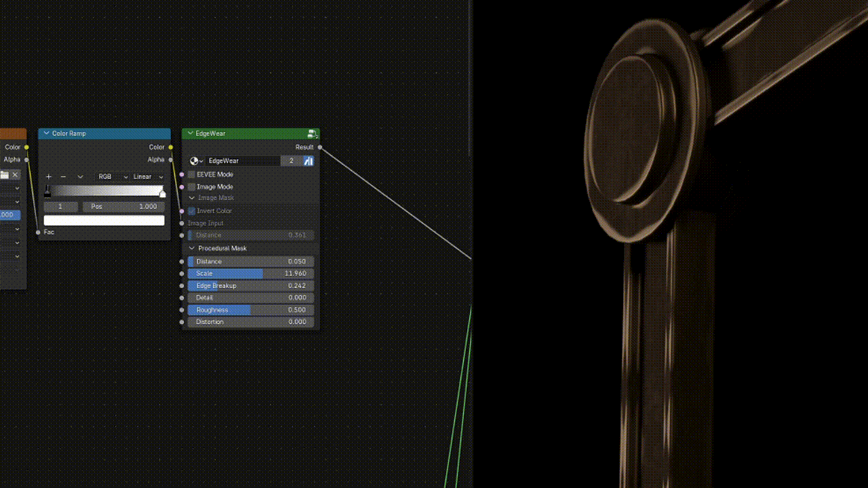Toggle the Invert Color checkbox
Image resolution: width=868 pixels, height=488 pixels.
[191, 211]
